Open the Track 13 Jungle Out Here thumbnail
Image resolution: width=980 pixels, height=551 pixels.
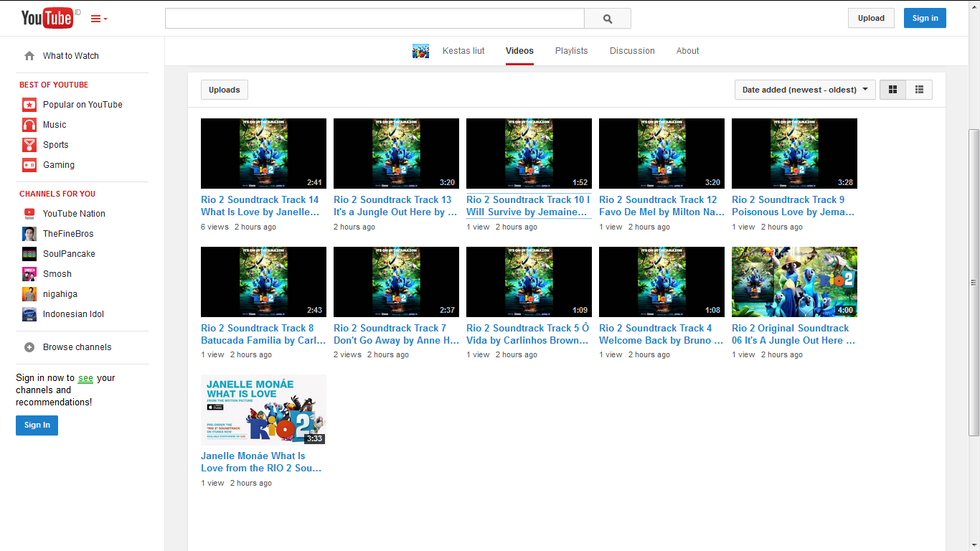[396, 154]
